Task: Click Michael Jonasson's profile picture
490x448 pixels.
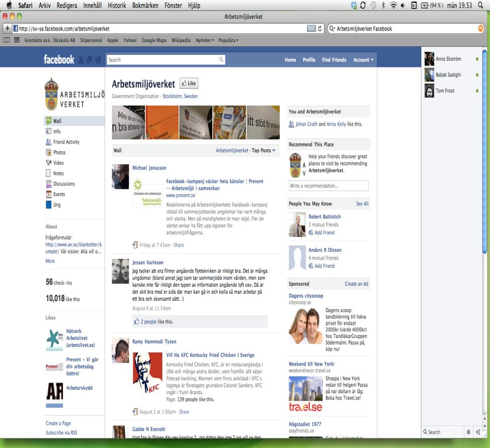Action: (x=120, y=176)
